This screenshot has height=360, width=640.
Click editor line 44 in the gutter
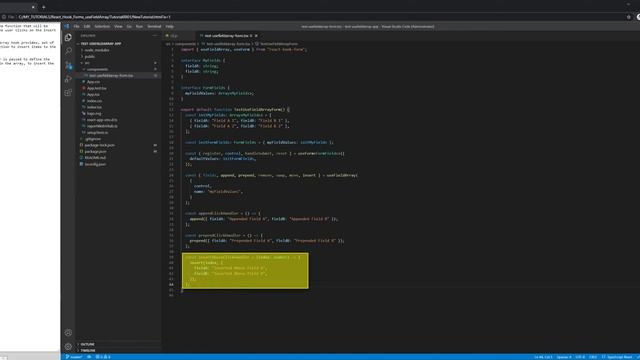(x=171, y=284)
